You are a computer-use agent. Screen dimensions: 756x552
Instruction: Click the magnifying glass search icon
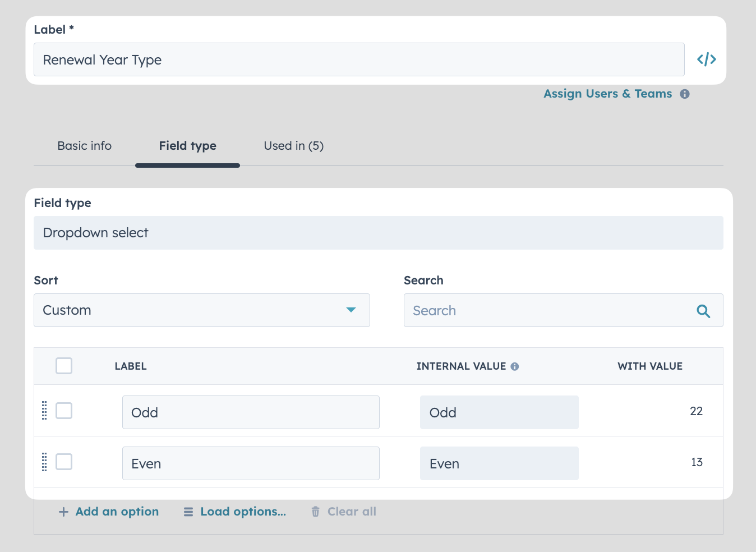703,311
